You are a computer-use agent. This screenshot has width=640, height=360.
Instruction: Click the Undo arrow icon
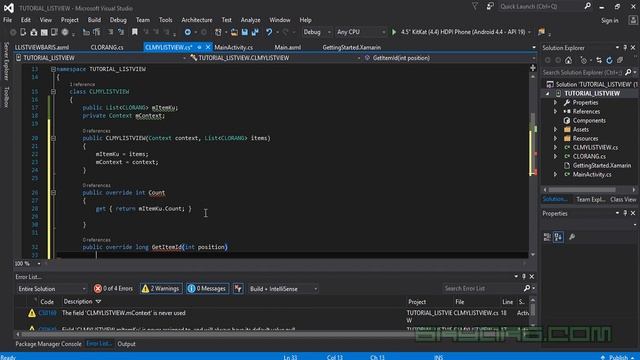[x=269, y=32]
